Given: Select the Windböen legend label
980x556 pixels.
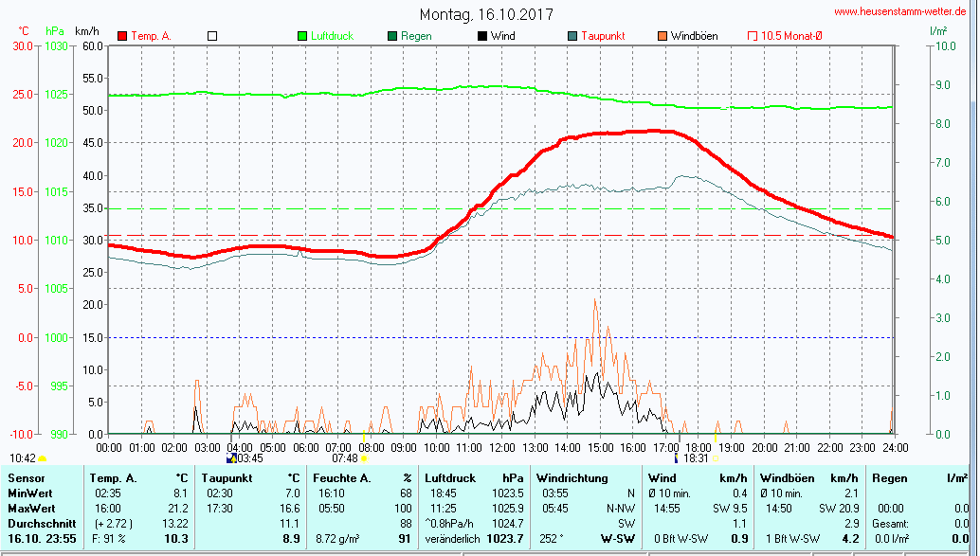Looking at the screenshot, I should (x=694, y=36).
